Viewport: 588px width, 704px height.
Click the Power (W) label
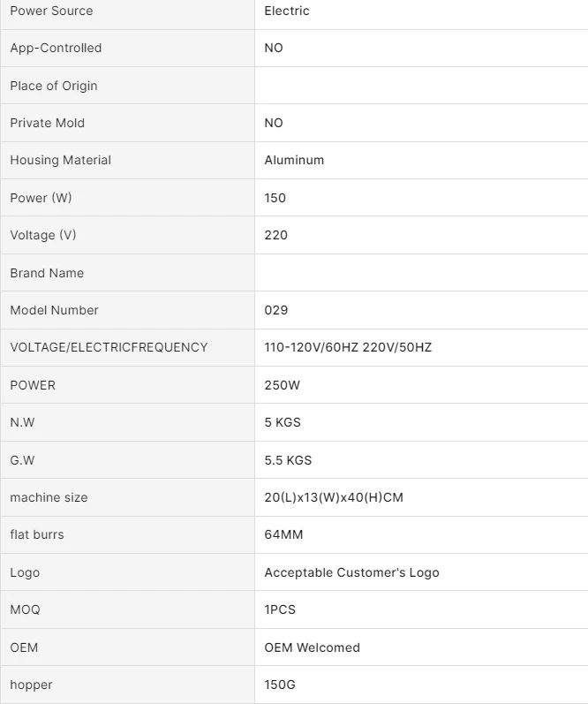tap(41, 198)
